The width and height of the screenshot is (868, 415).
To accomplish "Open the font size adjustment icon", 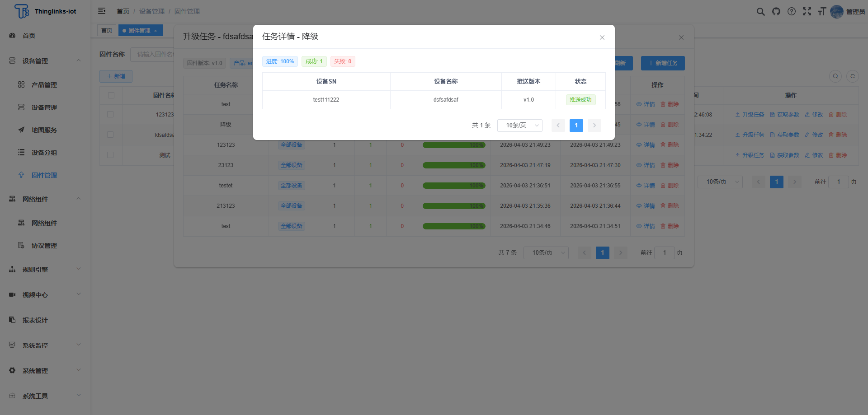I will coord(822,12).
